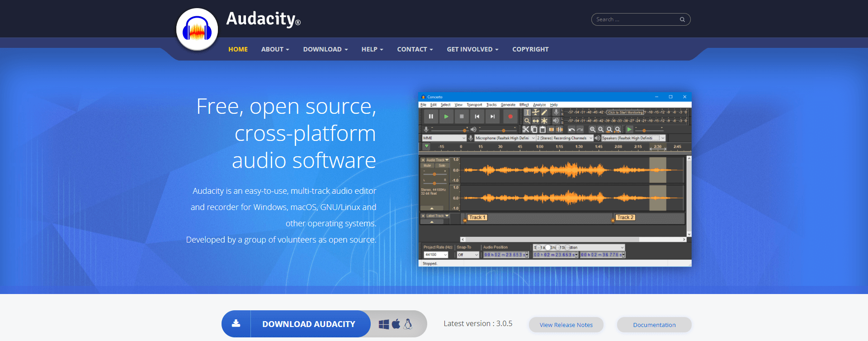Click the Play-at-Speed green button
The width and height of the screenshot is (868, 341).
629,129
